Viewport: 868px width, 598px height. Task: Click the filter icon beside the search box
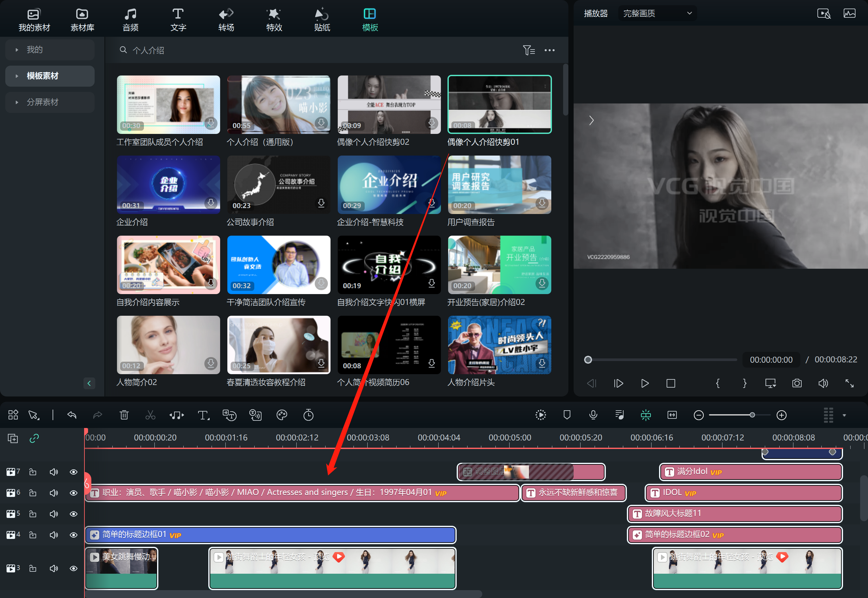point(529,50)
